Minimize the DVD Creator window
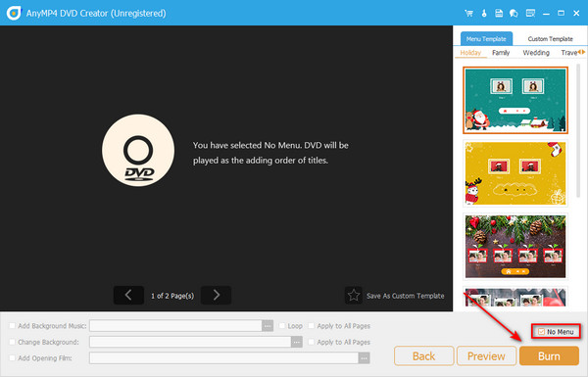The image size is (588, 377). (546, 13)
